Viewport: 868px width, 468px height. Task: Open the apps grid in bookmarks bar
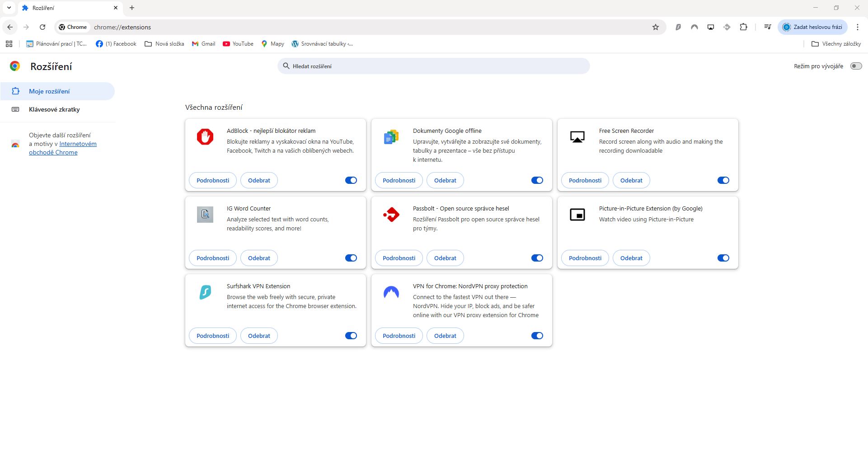(x=9, y=44)
